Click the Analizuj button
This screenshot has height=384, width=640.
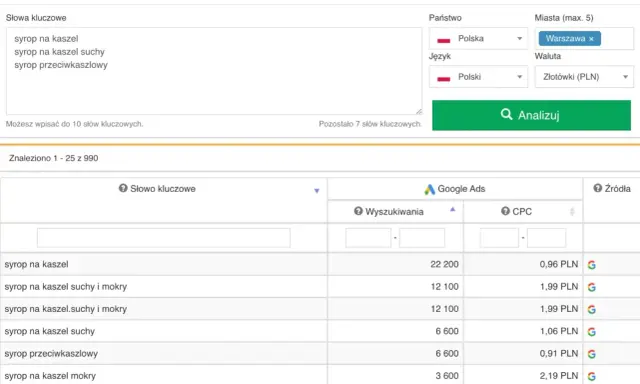click(531, 115)
